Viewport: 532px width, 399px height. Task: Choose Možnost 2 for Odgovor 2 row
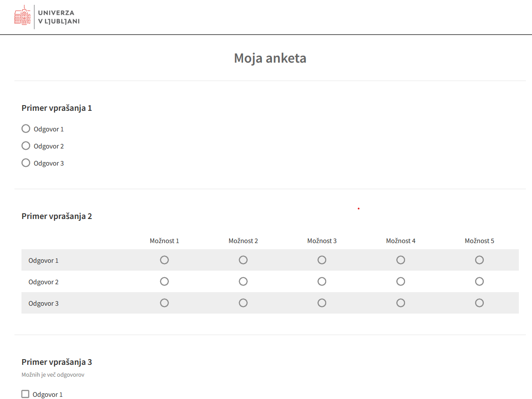click(x=243, y=282)
